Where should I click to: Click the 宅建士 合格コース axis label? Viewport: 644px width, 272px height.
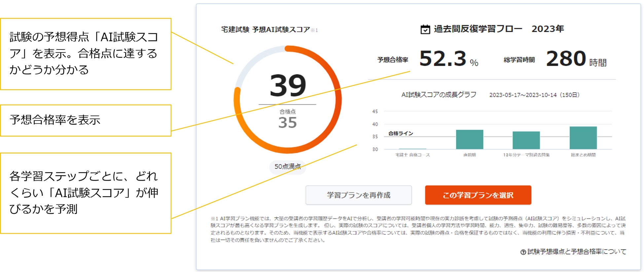tap(412, 155)
